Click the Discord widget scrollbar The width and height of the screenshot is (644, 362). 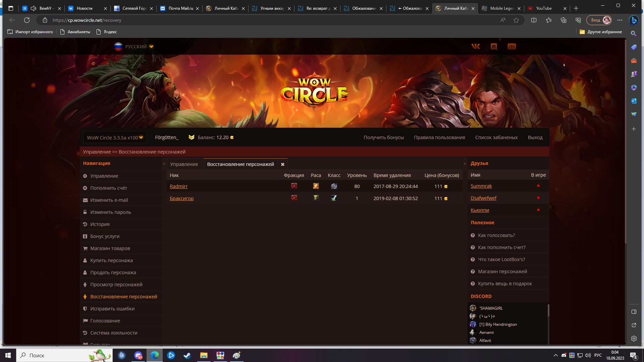(x=548, y=310)
